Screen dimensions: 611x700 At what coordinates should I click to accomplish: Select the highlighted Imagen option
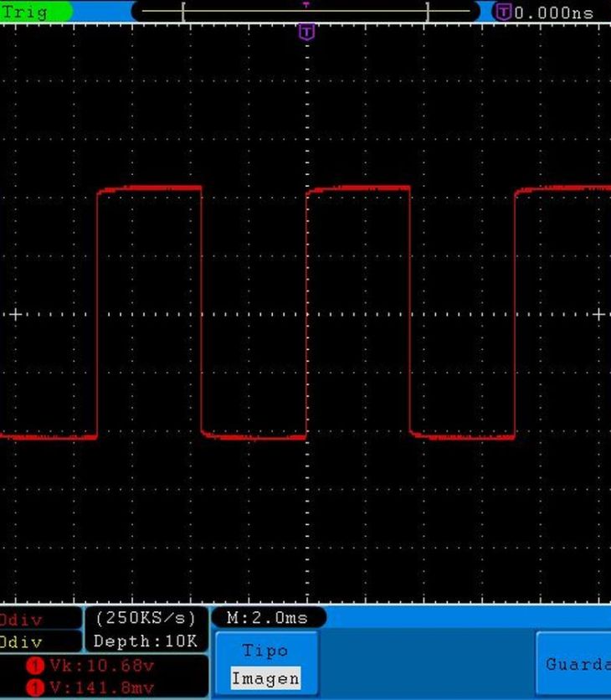265,678
